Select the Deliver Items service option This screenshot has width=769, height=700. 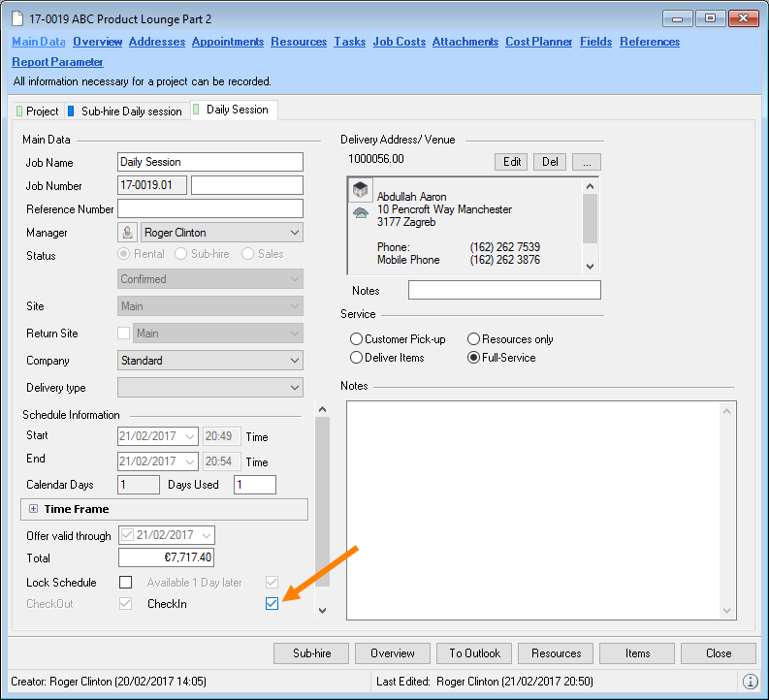[x=356, y=358]
